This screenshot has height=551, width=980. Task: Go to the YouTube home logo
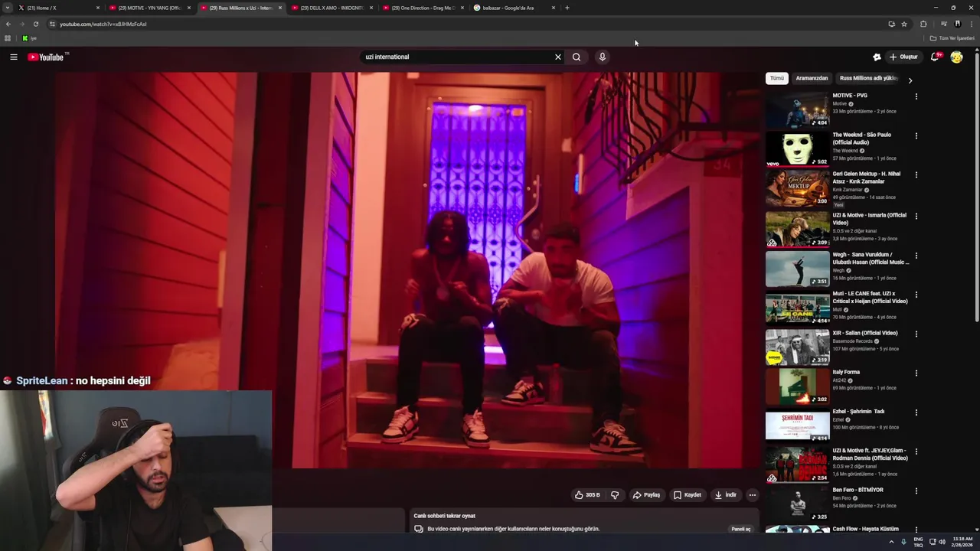click(47, 57)
